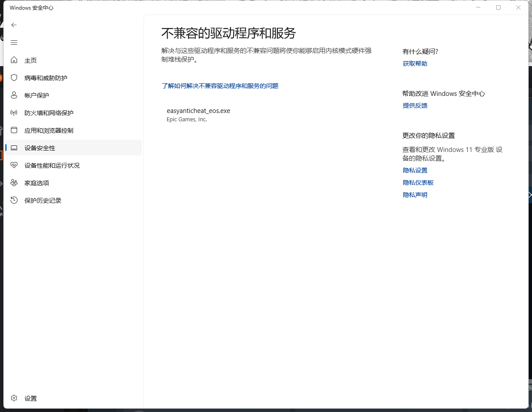Open the Home (主页) page
Screen dimensions: 532x412
click(31, 60)
